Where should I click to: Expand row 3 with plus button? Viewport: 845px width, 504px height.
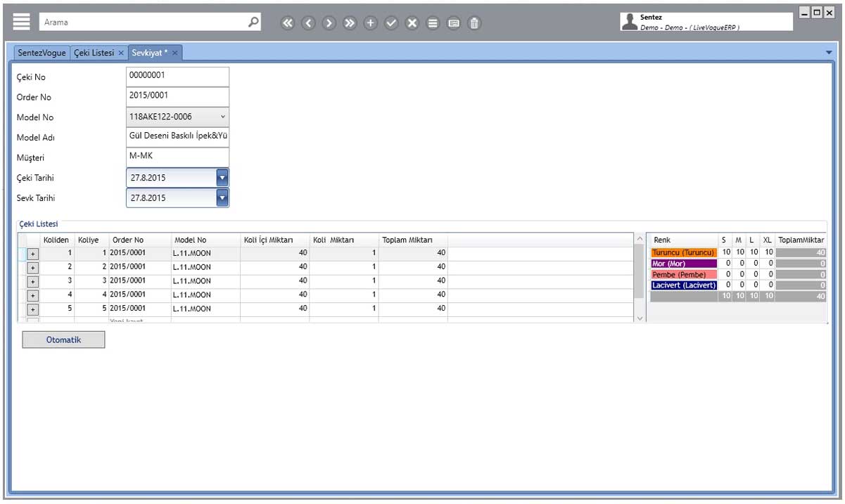click(32, 281)
